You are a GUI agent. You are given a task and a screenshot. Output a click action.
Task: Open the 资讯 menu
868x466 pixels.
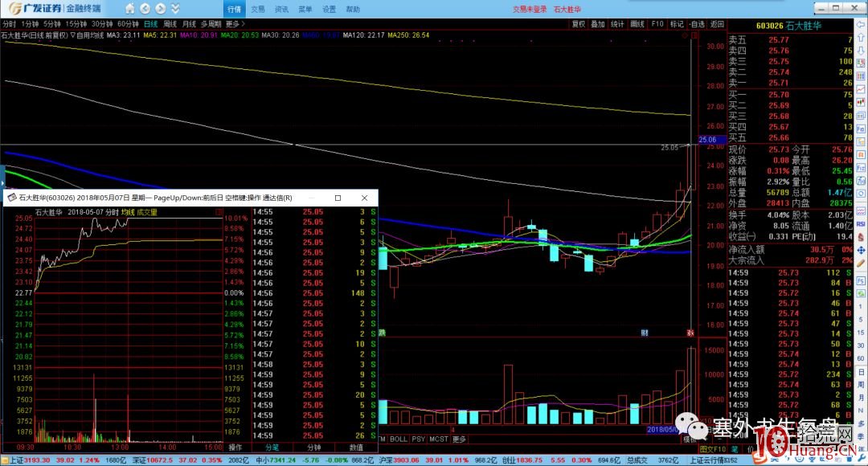(x=282, y=10)
